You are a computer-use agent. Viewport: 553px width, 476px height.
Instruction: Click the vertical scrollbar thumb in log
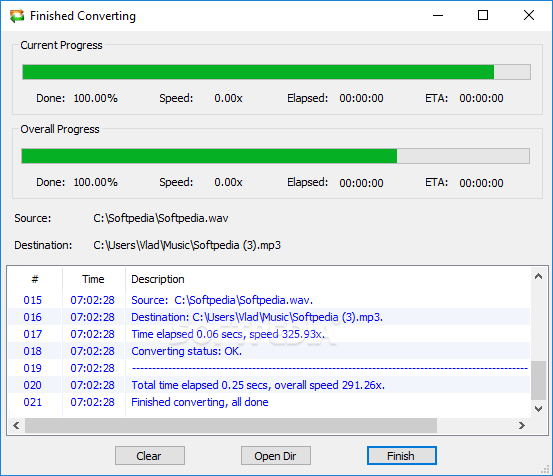tap(538, 381)
